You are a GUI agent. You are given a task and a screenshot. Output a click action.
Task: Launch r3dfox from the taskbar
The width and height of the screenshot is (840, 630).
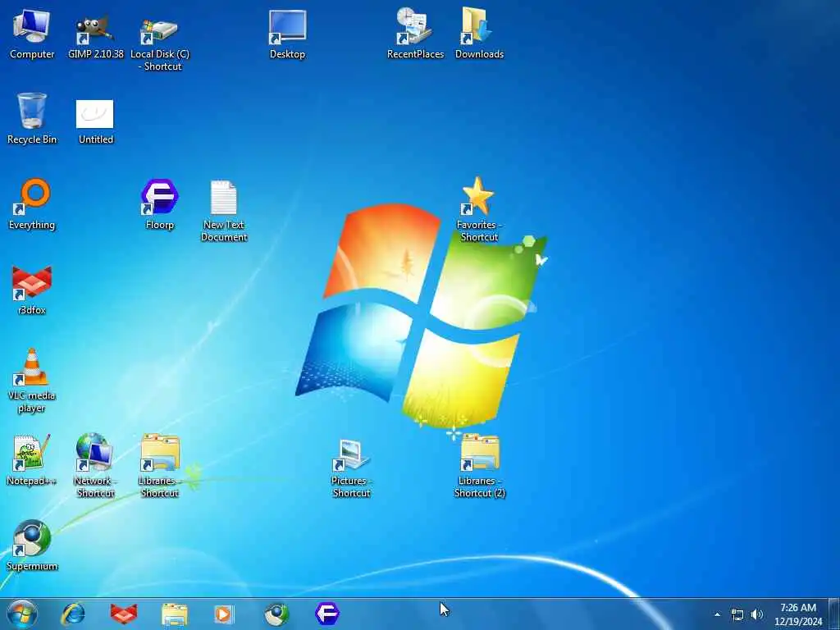[x=124, y=614]
